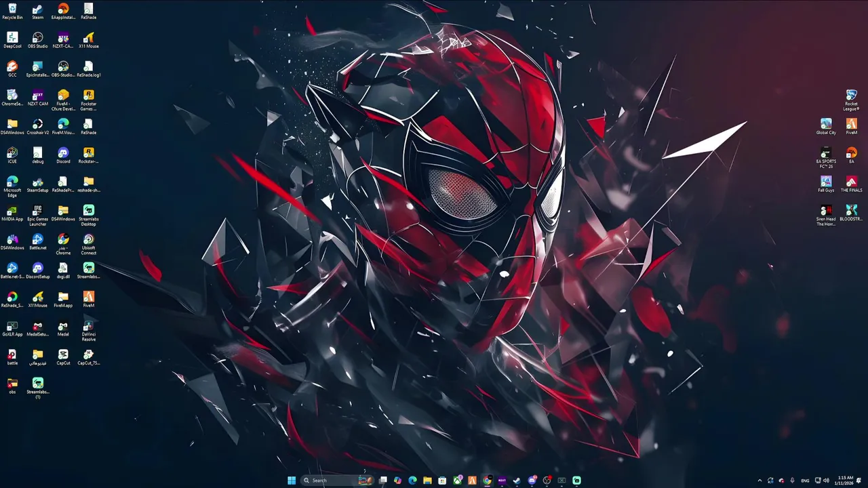Open the GCC desktop shortcut
This screenshot has height=488, width=868.
coord(12,69)
